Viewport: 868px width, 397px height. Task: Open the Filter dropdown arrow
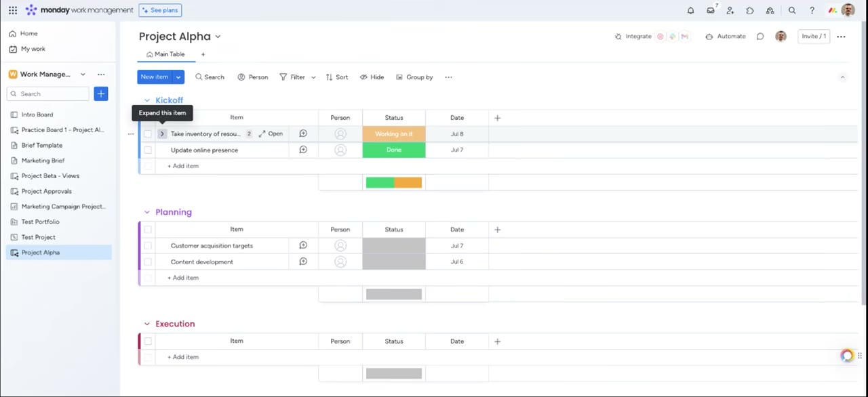tap(313, 77)
